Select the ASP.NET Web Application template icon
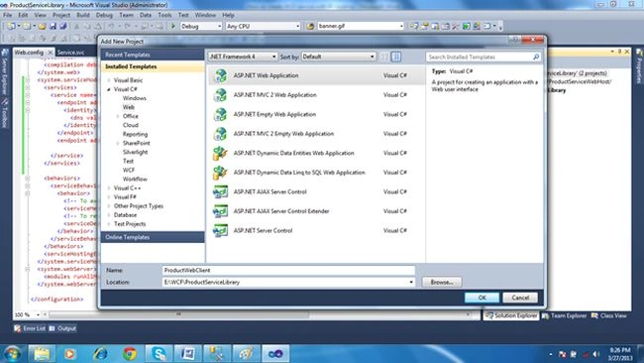The width and height of the screenshot is (644, 363). point(220,75)
